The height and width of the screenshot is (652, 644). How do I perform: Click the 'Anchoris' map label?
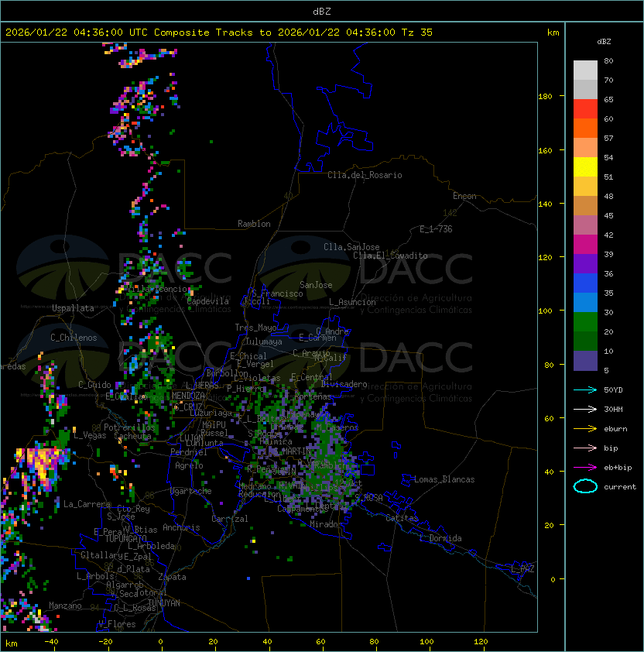pyautogui.click(x=181, y=527)
